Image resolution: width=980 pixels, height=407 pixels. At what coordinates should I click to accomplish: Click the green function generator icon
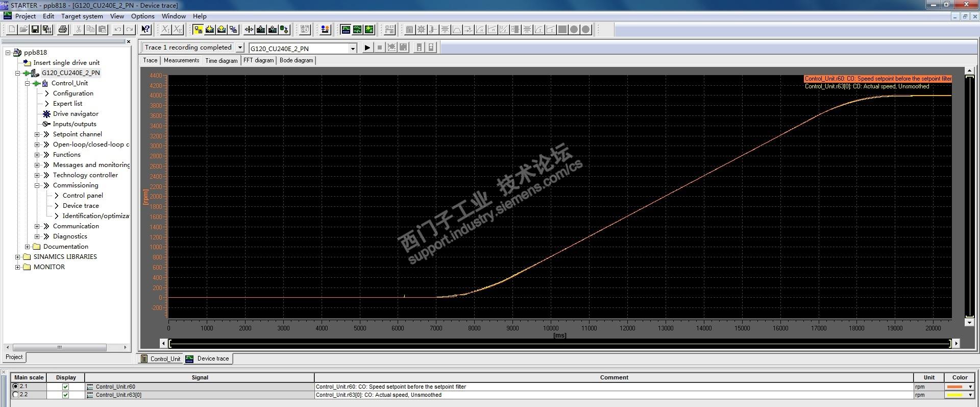(357, 30)
